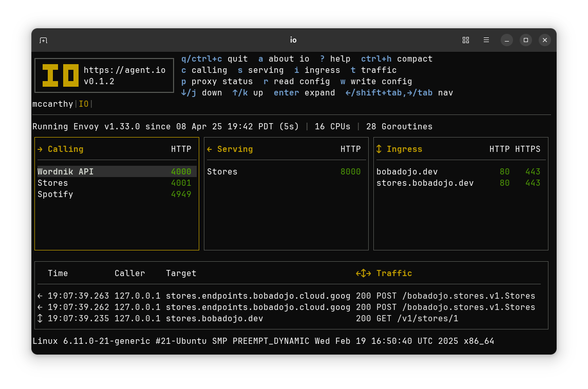Click the IO breadcrumb after mccarthy

(x=84, y=104)
